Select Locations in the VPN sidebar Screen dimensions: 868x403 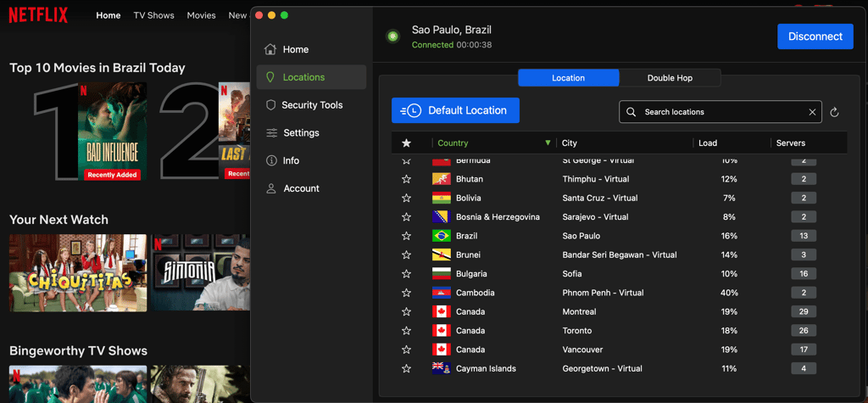tap(311, 77)
